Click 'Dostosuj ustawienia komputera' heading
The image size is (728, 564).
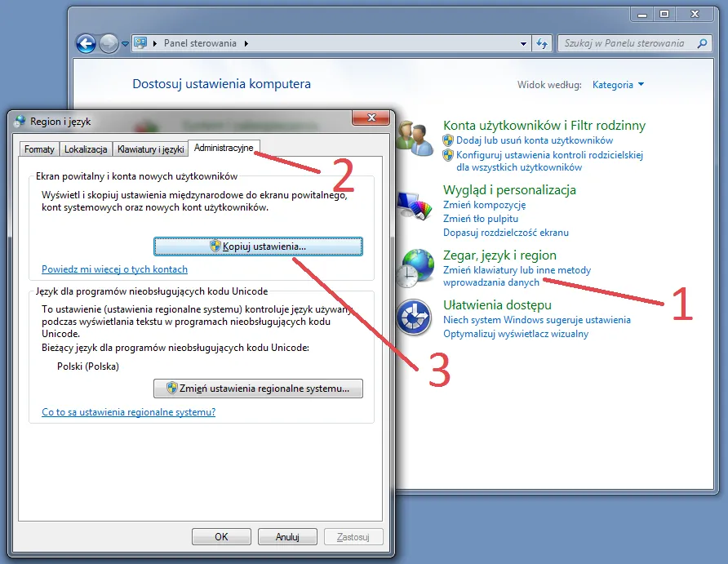[x=221, y=84]
